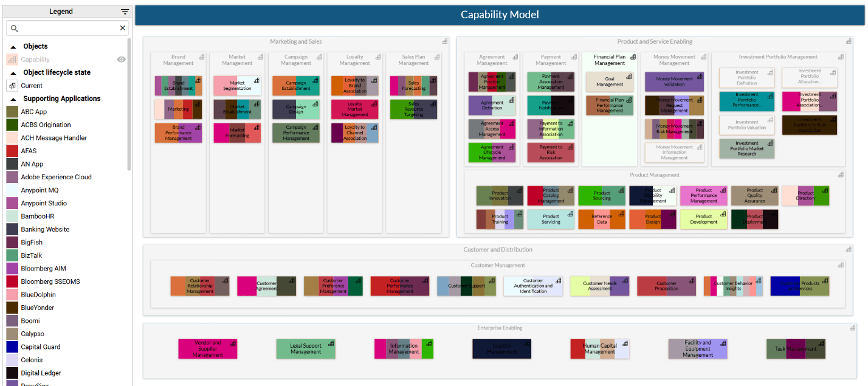Image resolution: width=868 pixels, height=386 pixels.
Task: Focus the legend search input field
Action: (67, 28)
